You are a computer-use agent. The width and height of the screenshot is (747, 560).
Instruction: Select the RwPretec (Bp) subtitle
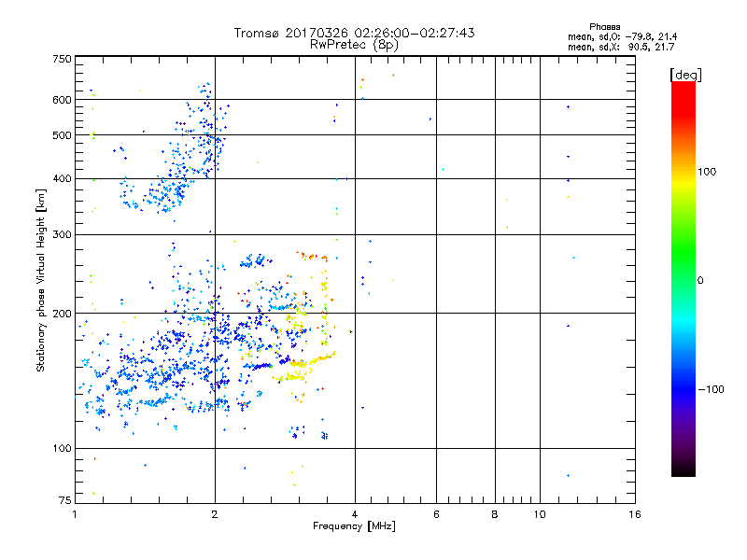[x=354, y=44]
